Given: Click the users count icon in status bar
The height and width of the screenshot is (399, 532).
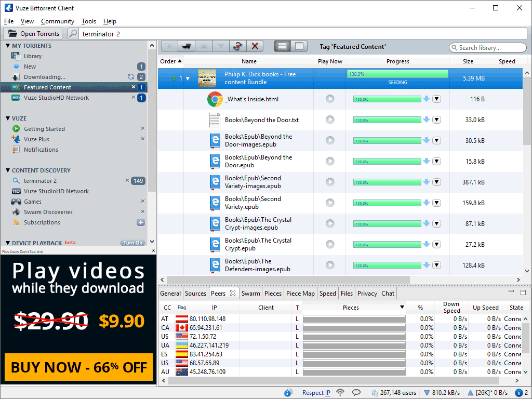Looking at the screenshot, I should 375,393.
